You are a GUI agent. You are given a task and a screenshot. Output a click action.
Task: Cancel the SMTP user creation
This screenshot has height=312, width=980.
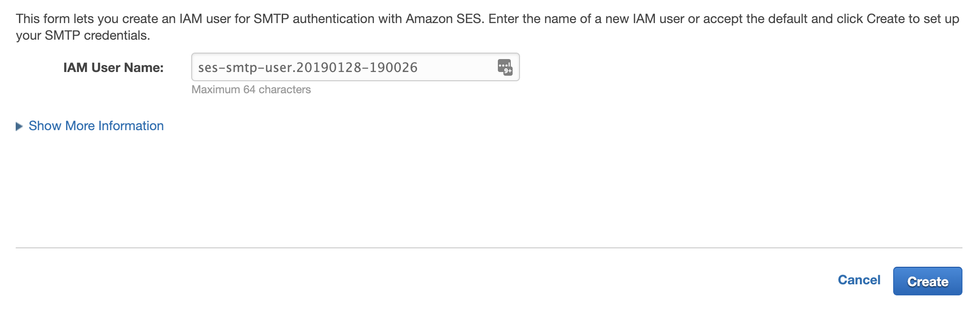pos(859,280)
